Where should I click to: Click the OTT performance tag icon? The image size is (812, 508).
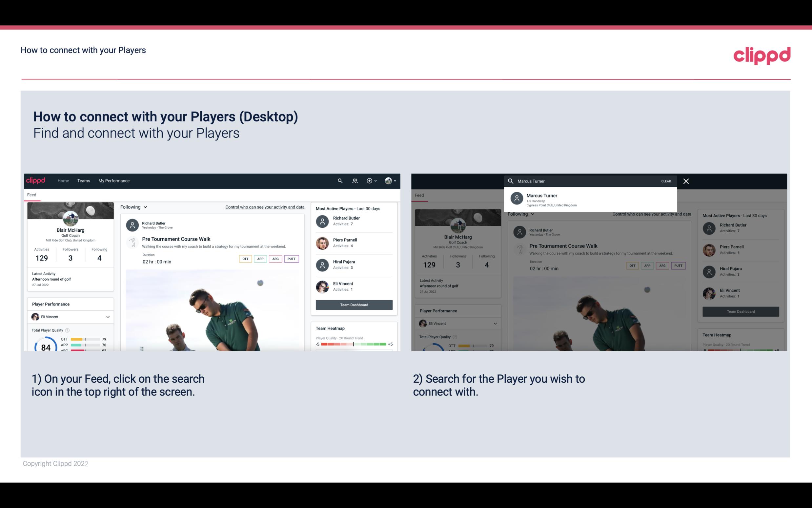[x=244, y=259]
